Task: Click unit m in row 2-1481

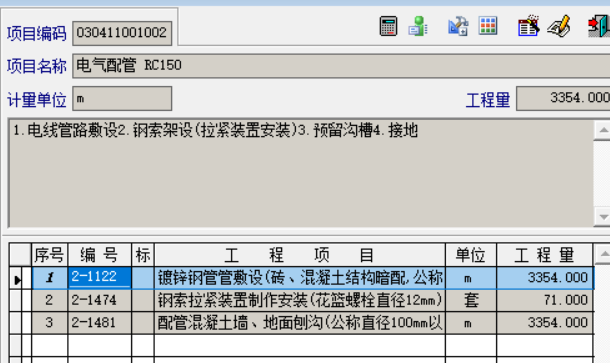Action: coord(471,323)
